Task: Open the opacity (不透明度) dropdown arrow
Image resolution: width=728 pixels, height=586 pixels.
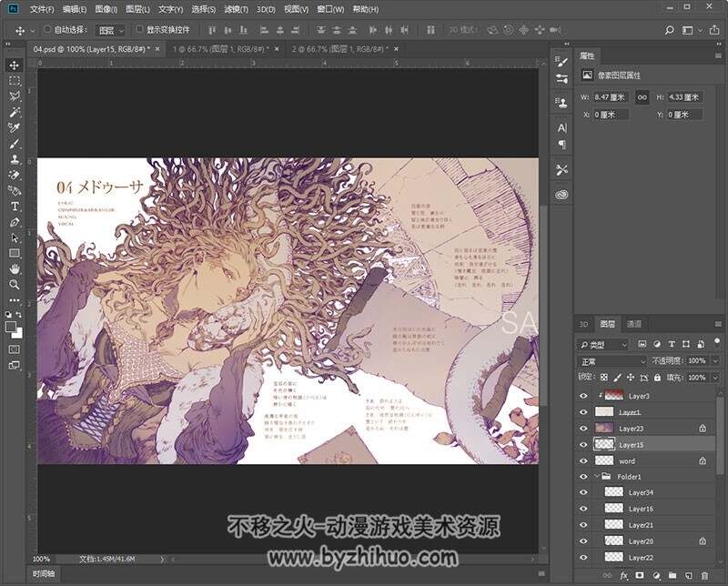Action: point(715,361)
